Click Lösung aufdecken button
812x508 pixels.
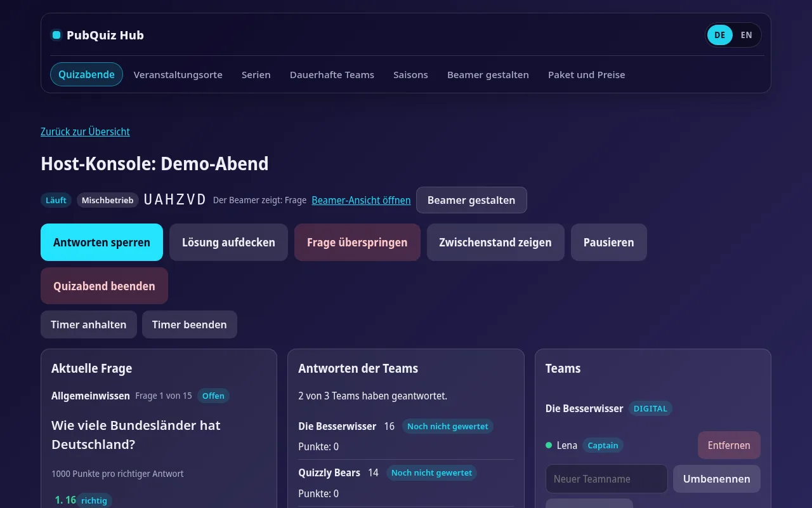point(228,242)
